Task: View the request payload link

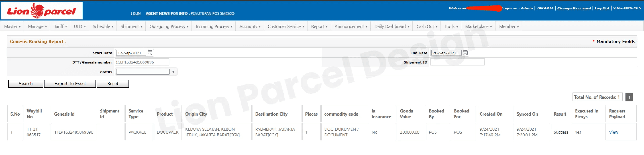Action: tap(613, 132)
